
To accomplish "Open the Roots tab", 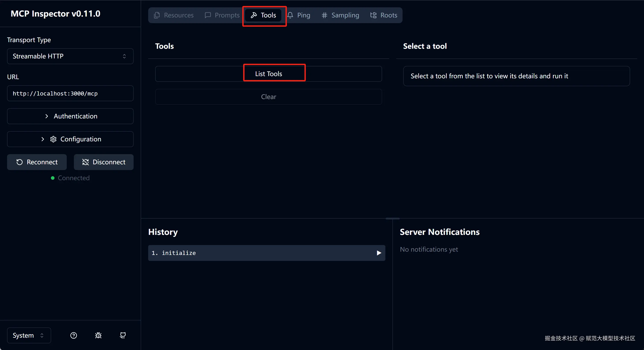I will coord(384,15).
